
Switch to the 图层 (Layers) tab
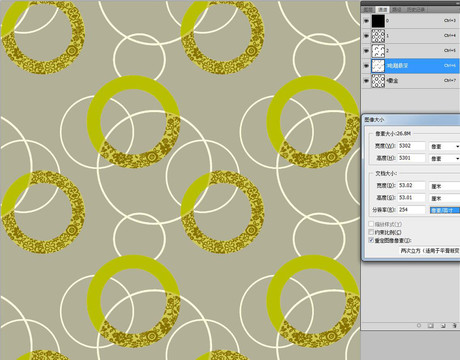point(368,10)
